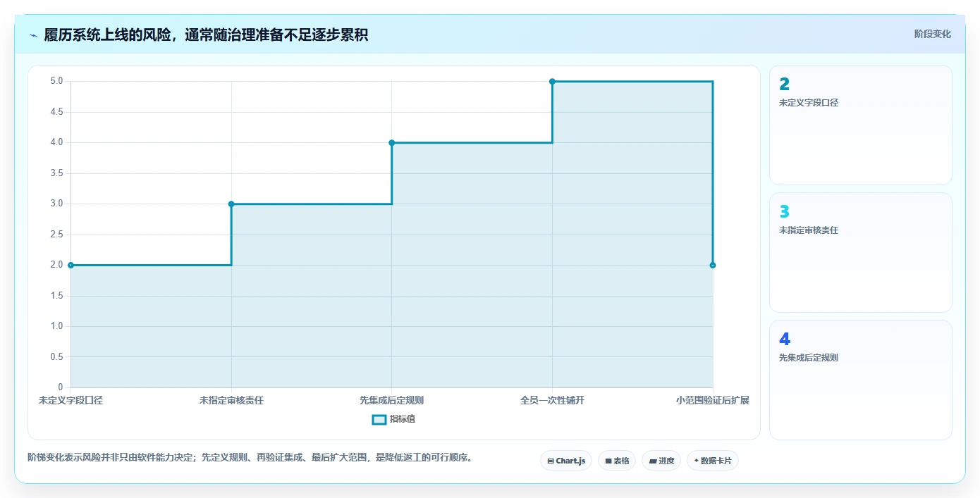The image size is (980, 498).
Task: Click the 阶段变化 label in header
Action: (933, 34)
